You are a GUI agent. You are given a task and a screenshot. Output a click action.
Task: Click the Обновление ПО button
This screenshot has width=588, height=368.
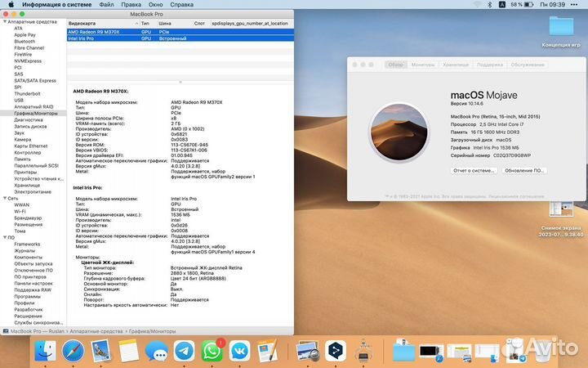pos(523,170)
